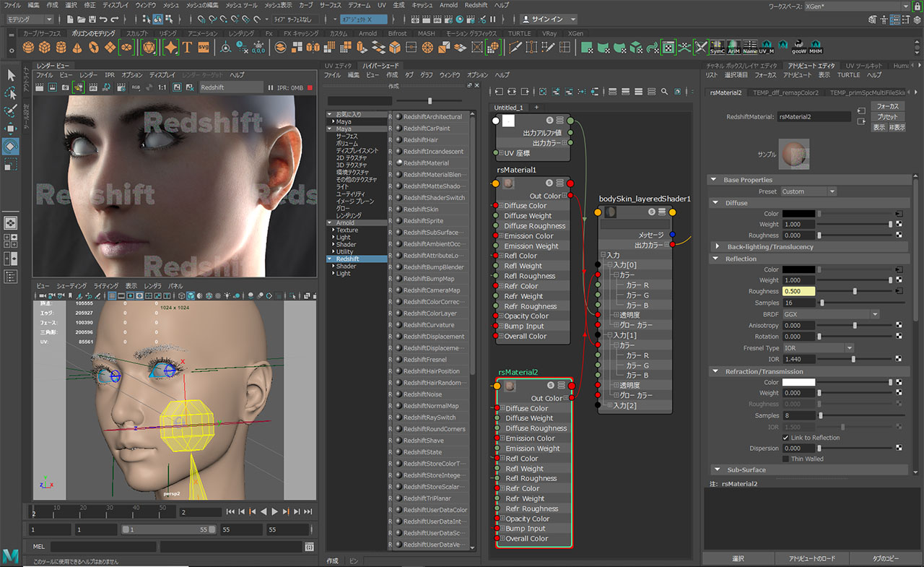Click the MHM shelf icon
The width and height of the screenshot is (924, 567).
pos(816,48)
